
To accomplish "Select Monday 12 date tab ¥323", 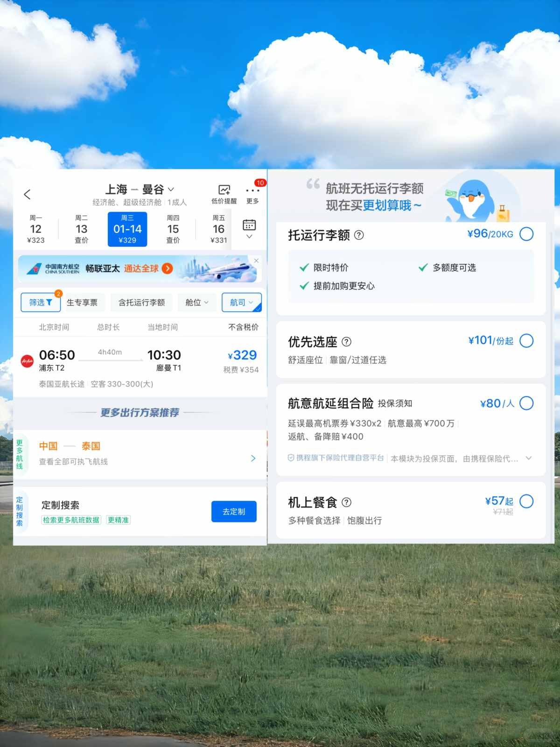I will pos(36,229).
